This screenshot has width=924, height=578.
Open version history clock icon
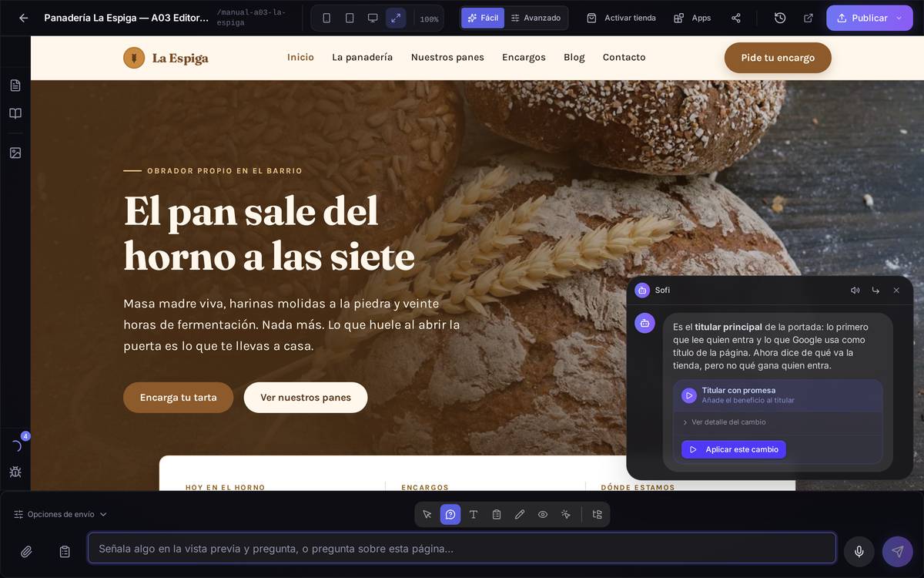(780, 18)
